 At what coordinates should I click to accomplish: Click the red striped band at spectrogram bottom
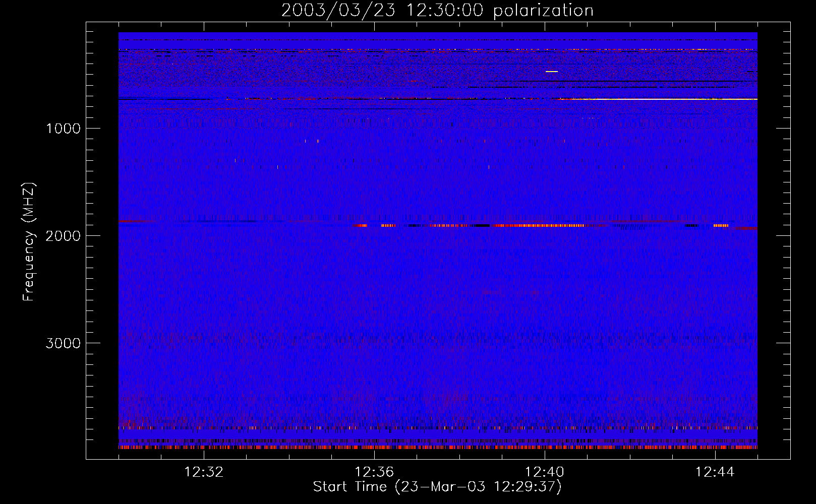pyautogui.click(x=438, y=447)
